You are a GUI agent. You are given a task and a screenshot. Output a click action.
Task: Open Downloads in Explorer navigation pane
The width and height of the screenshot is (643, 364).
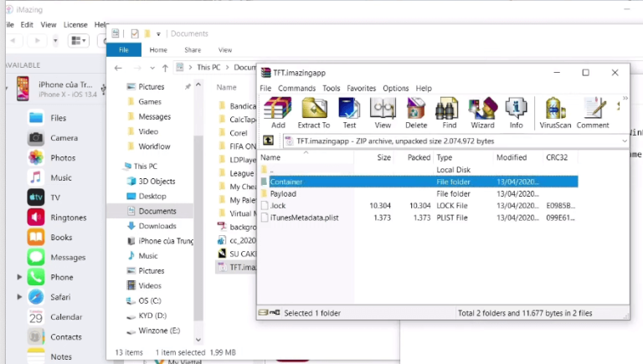point(157,226)
